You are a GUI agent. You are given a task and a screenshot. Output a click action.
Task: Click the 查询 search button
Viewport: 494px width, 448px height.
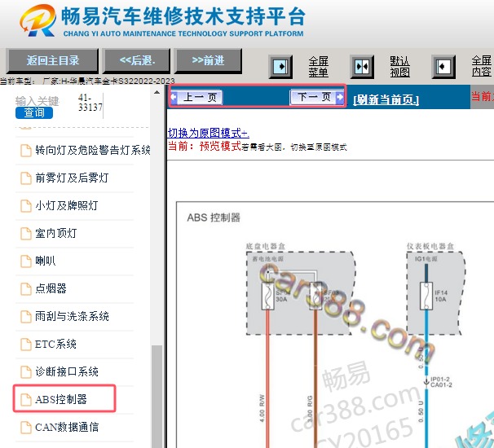click(x=34, y=112)
